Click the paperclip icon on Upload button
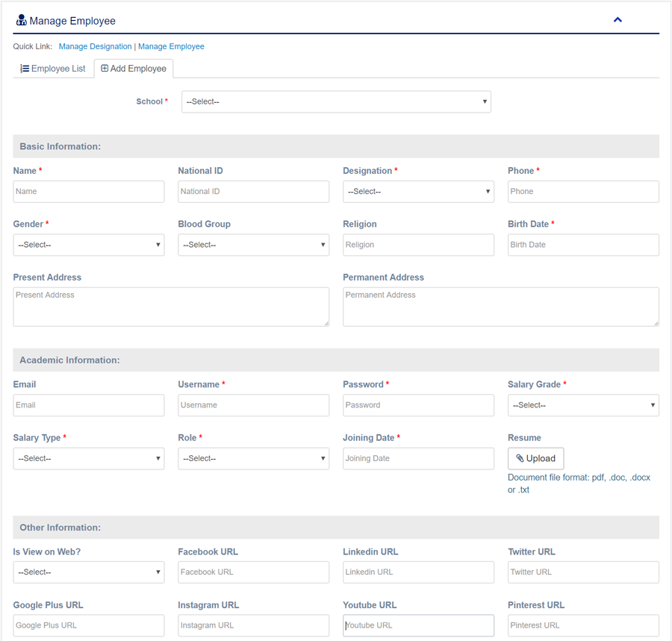Screen dimensions: 672x641 (520, 458)
